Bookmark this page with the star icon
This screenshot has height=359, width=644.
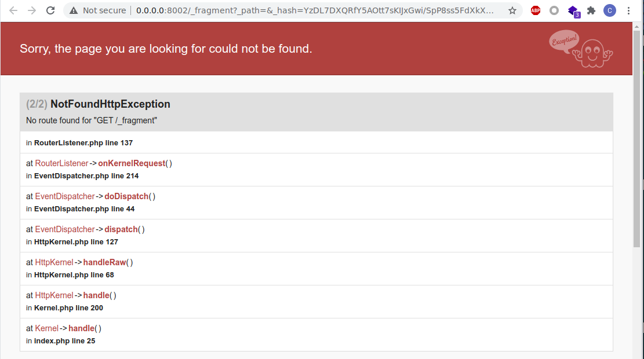click(x=512, y=10)
